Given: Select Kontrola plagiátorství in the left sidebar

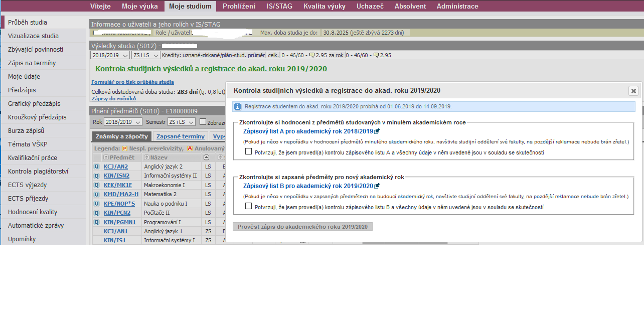Looking at the screenshot, I should point(38,172).
